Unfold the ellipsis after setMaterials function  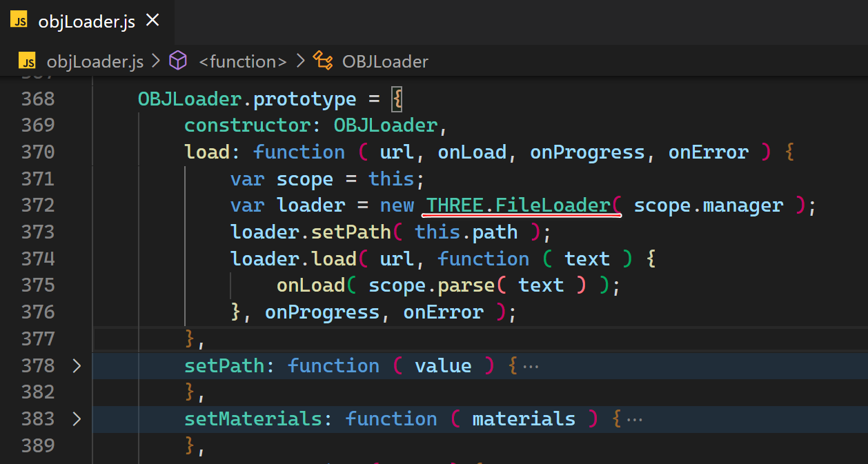634,419
